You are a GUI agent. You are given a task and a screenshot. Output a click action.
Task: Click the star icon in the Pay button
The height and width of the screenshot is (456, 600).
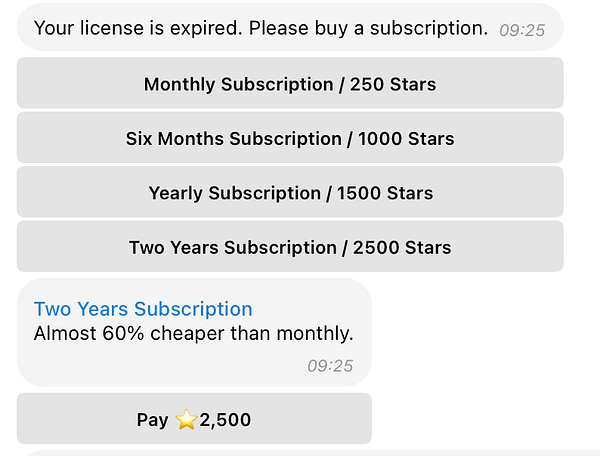point(186,420)
